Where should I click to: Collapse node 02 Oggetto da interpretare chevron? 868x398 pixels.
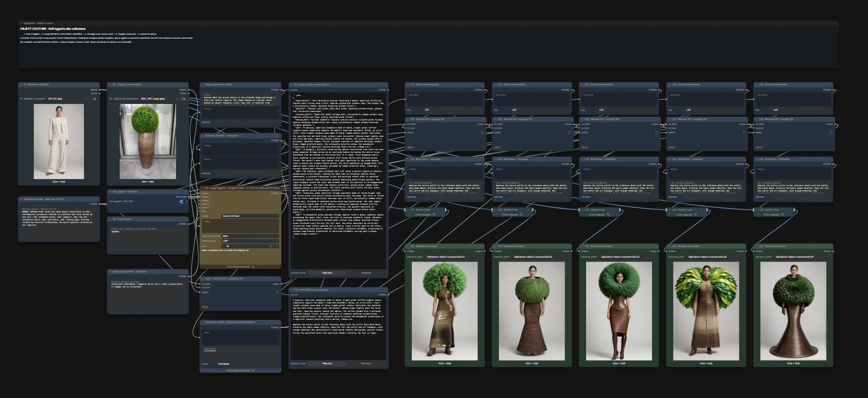point(110,84)
